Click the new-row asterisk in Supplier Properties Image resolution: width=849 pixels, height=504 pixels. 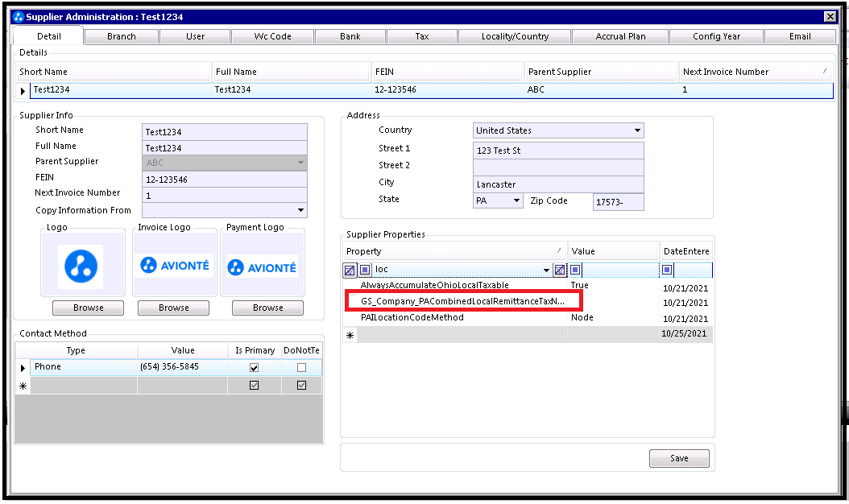click(x=350, y=336)
